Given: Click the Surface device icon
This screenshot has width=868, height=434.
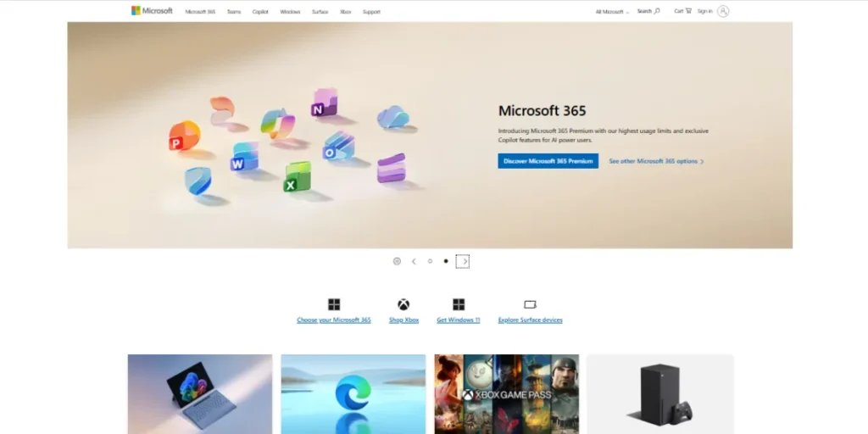Looking at the screenshot, I should (530, 304).
